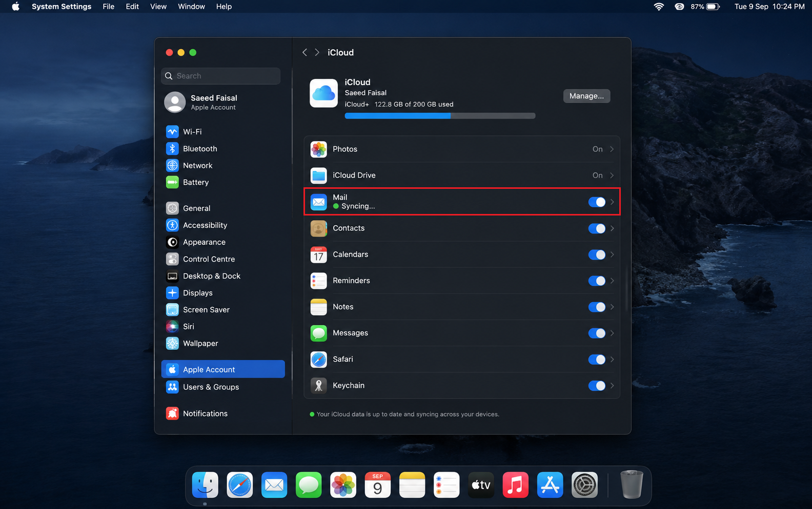
Task: Open Control Centre icon in sidebar
Action: click(172, 259)
